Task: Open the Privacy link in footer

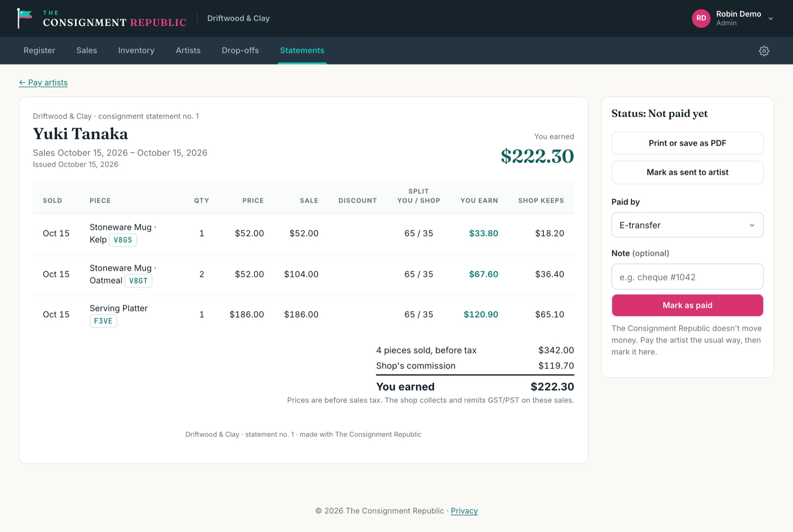Action: [464, 511]
